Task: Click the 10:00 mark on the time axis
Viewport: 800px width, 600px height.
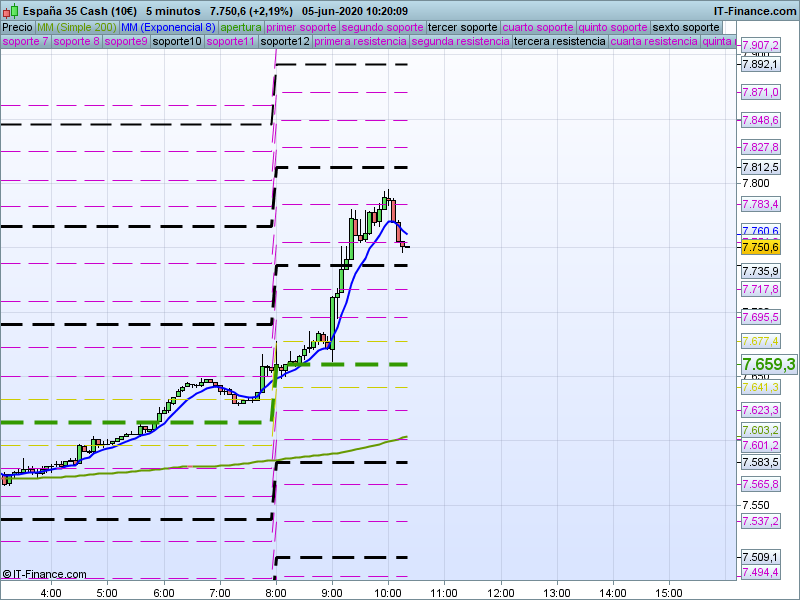Action: 389,592
